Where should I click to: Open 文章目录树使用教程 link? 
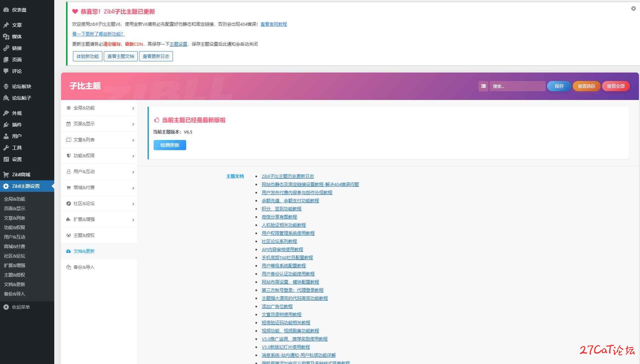pos(281,315)
